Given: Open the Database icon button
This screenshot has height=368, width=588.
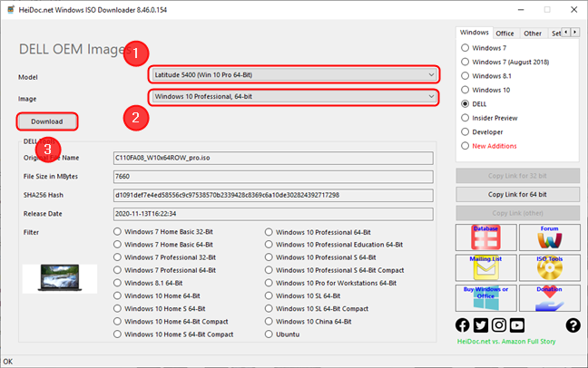Looking at the screenshot, I should click(x=486, y=237).
